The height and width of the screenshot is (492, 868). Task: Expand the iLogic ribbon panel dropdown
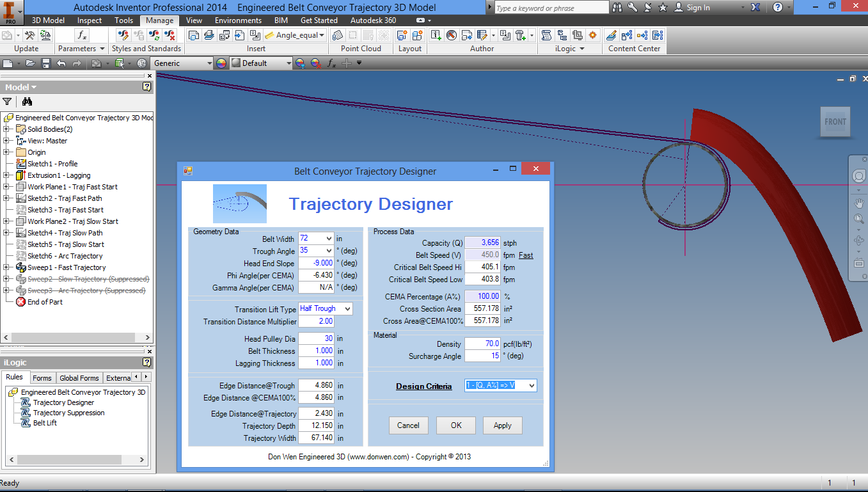[x=583, y=49]
